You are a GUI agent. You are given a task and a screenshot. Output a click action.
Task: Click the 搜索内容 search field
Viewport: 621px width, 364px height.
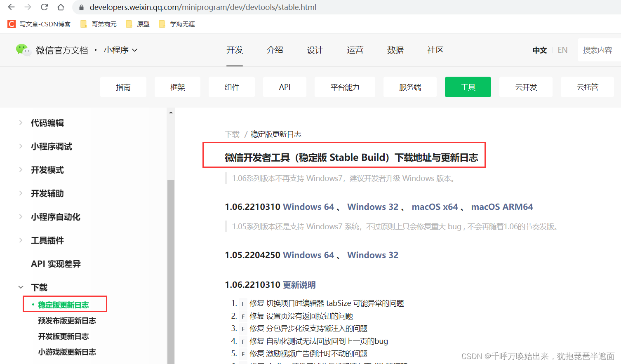pos(599,50)
